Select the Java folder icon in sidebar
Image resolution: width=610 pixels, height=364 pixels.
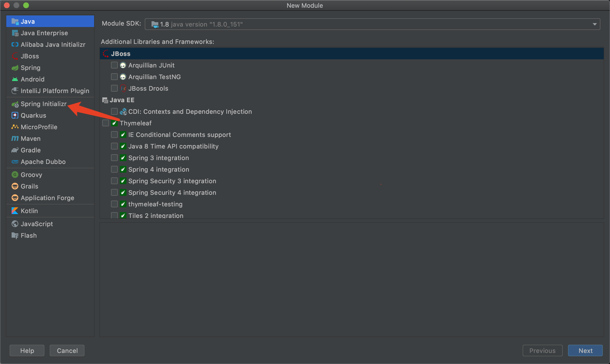15,22
